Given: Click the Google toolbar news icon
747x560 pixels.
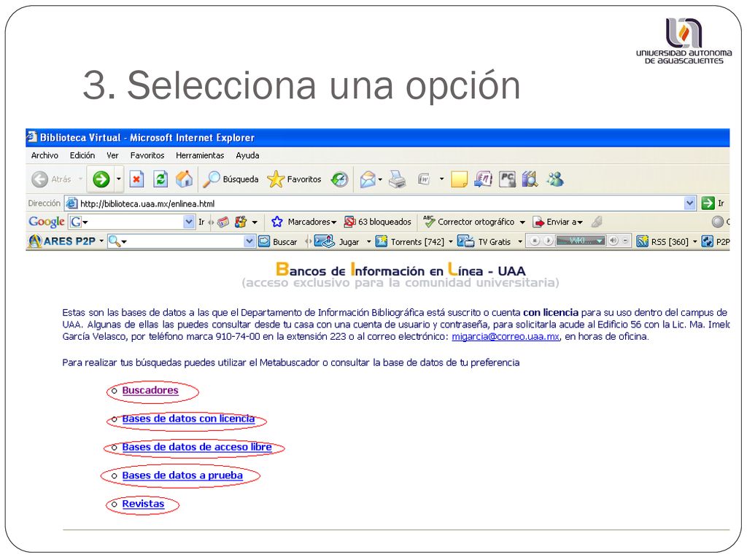Looking at the screenshot, I should 223,222.
